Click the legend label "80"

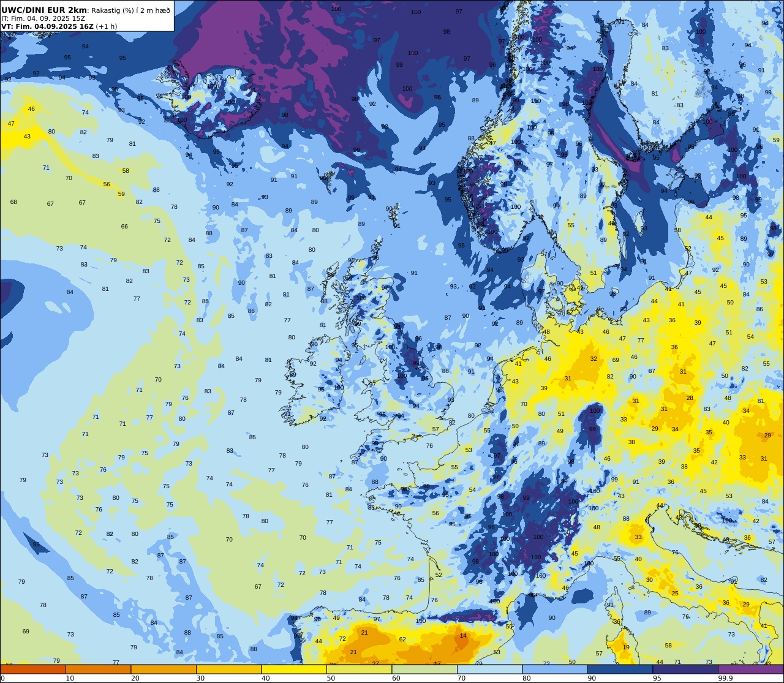point(526,678)
